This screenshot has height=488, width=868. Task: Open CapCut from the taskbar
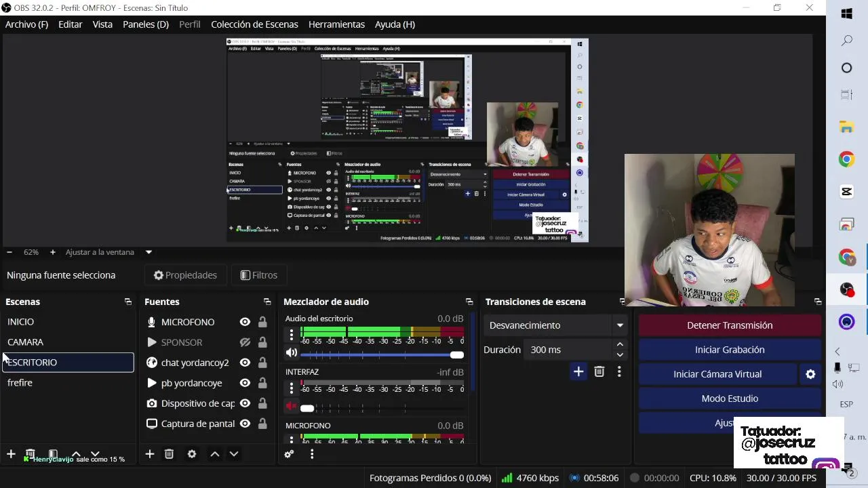847,192
